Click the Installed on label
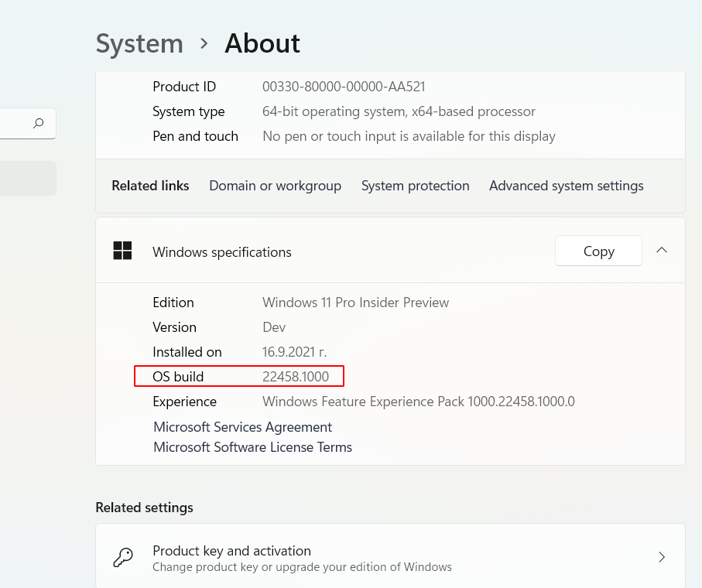702x588 pixels. tap(187, 352)
